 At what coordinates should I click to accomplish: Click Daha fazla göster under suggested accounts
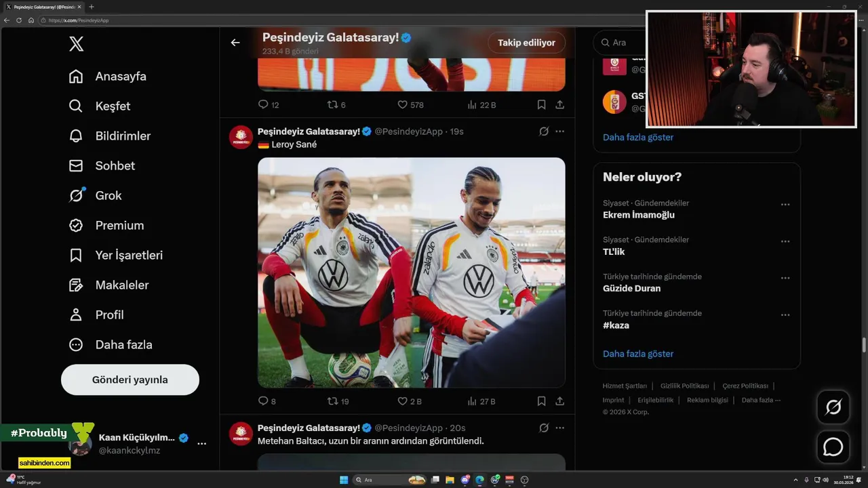tap(638, 137)
